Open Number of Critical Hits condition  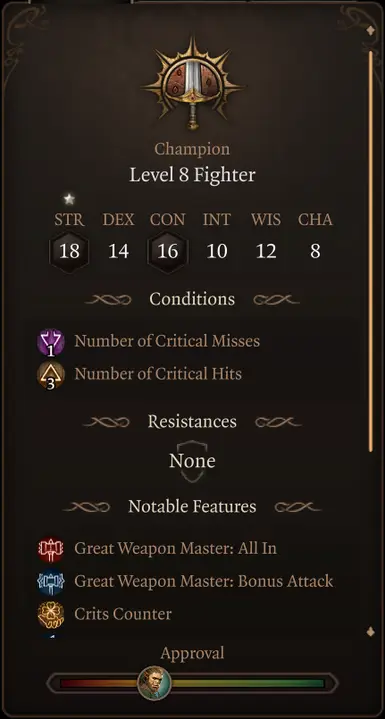(x=158, y=374)
